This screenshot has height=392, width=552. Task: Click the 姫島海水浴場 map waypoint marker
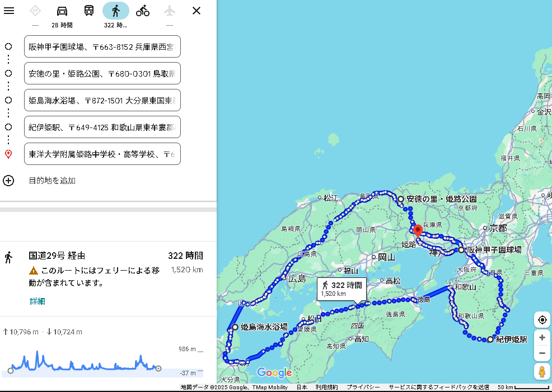235,327
